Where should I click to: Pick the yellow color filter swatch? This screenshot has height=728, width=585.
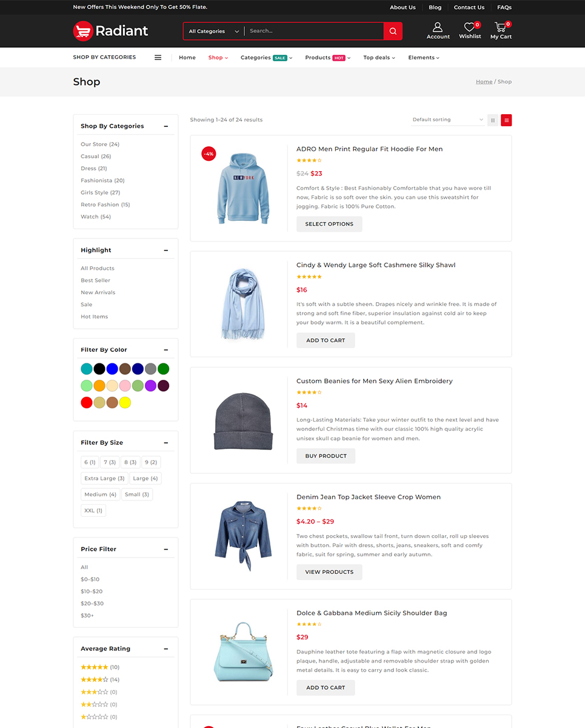pyautogui.click(x=125, y=402)
